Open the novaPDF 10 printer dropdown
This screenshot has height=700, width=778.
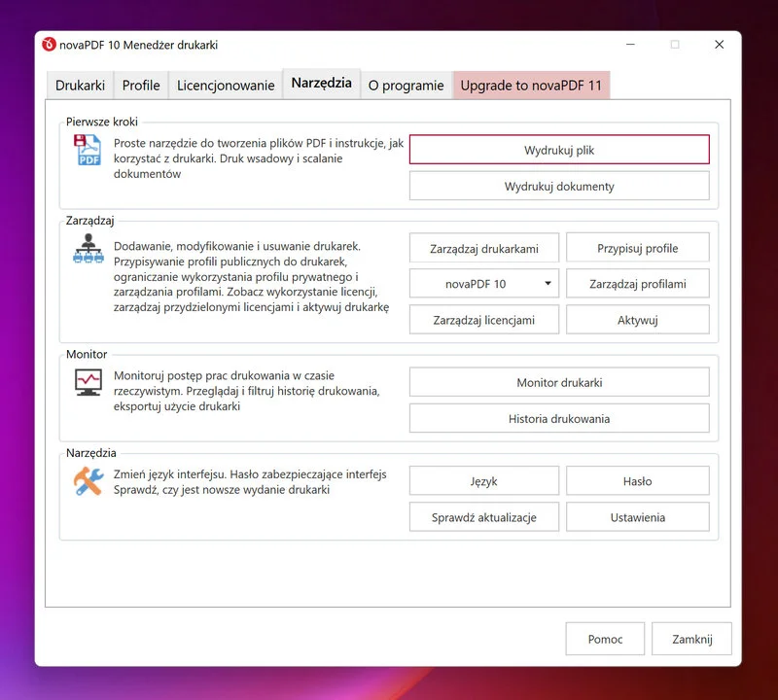pos(483,284)
